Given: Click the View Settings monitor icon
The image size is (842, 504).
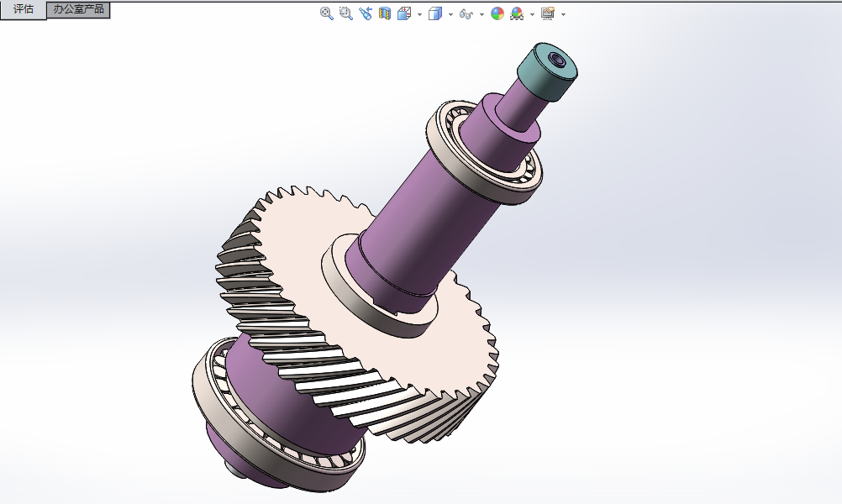Looking at the screenshot, I should pyautogui.click(x=548, y=13).
